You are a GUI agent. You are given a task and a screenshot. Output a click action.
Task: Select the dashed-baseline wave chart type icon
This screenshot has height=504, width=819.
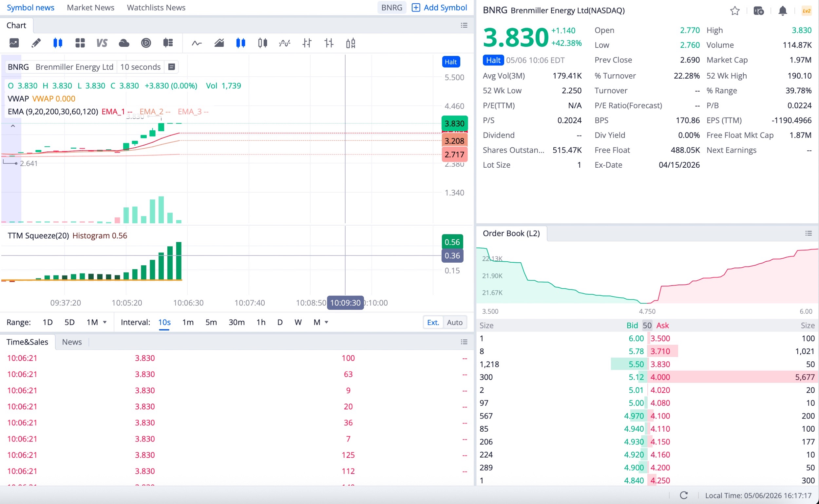tap(285, 43)
